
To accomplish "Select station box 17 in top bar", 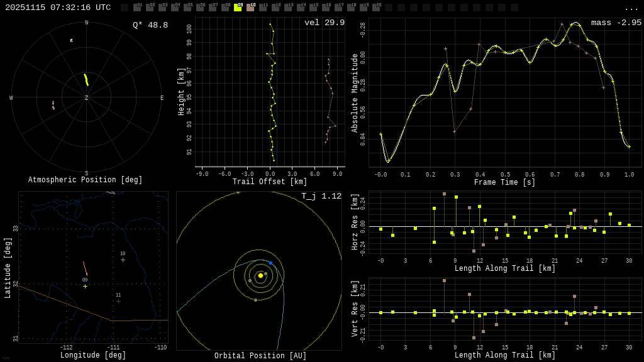I will 338,8.
